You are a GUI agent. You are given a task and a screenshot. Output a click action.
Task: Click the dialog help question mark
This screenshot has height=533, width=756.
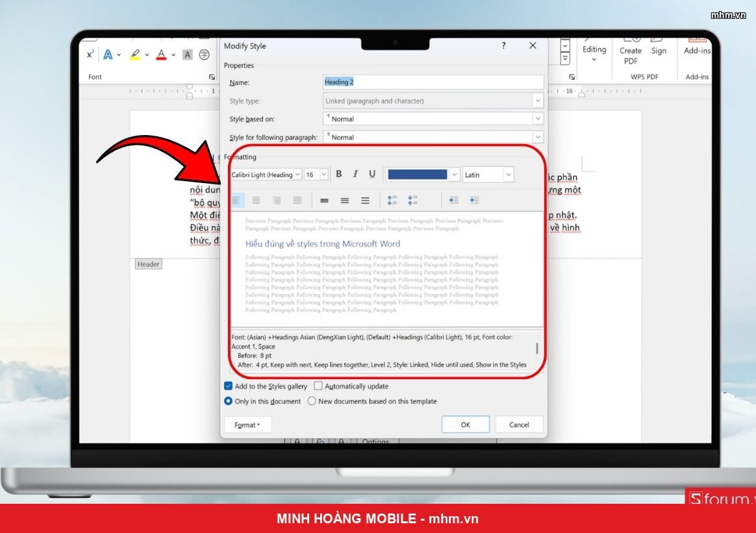point(503,46)
